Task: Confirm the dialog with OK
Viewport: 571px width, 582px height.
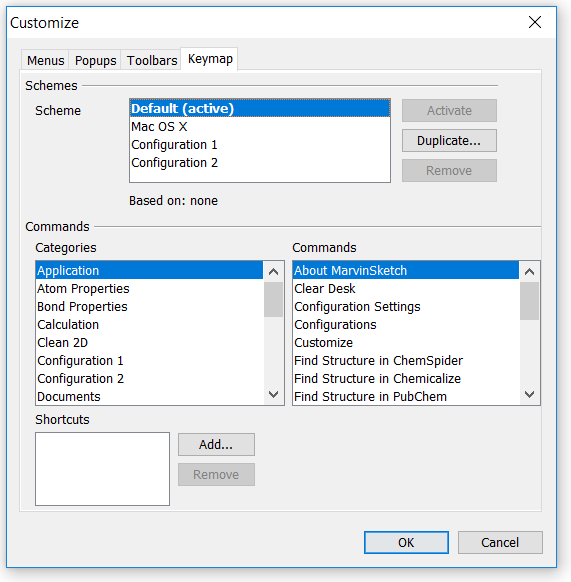Action: (406, 542)
